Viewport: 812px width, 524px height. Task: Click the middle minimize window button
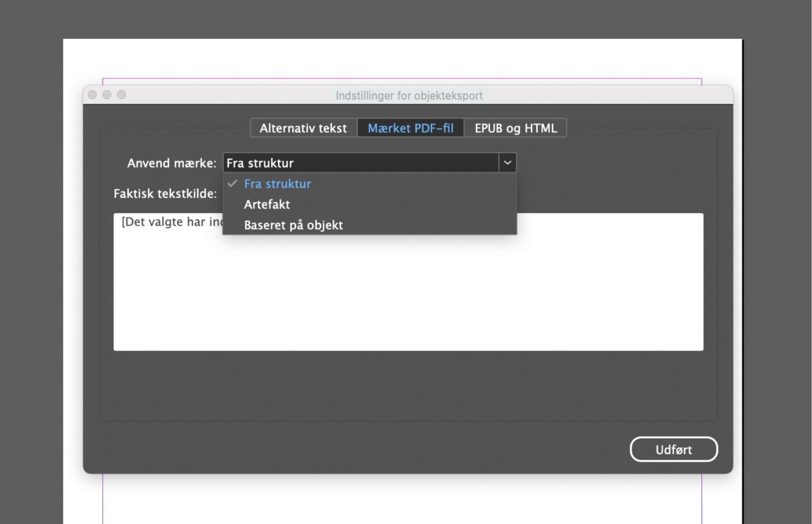(107, 95)
